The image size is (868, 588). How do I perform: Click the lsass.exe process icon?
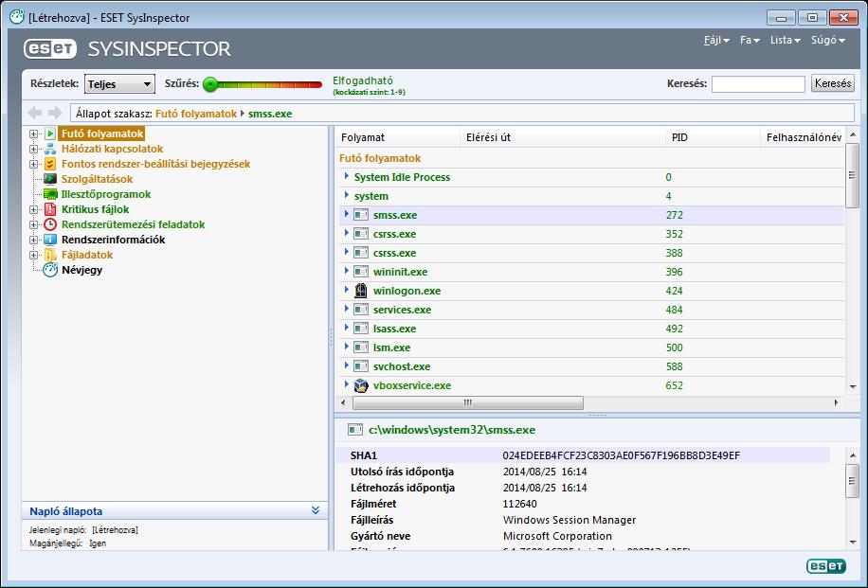361,328
